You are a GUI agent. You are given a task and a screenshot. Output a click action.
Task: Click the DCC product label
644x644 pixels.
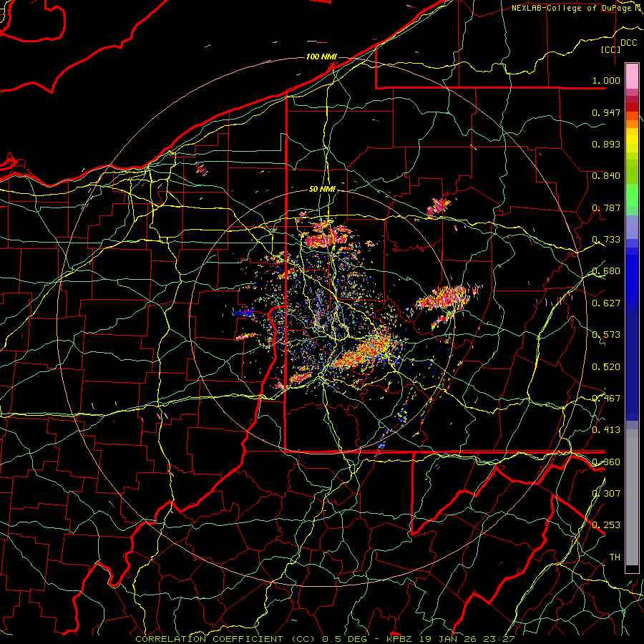628,42
